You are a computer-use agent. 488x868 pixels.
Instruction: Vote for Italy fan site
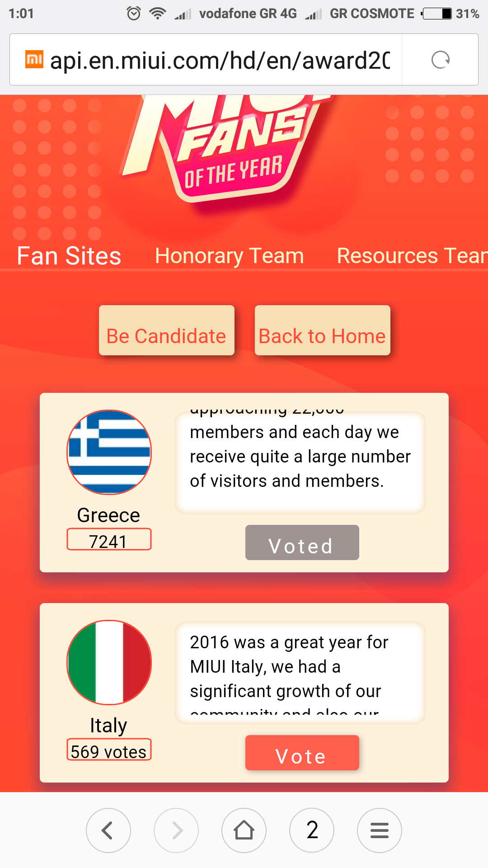click(x=302, y=753)
